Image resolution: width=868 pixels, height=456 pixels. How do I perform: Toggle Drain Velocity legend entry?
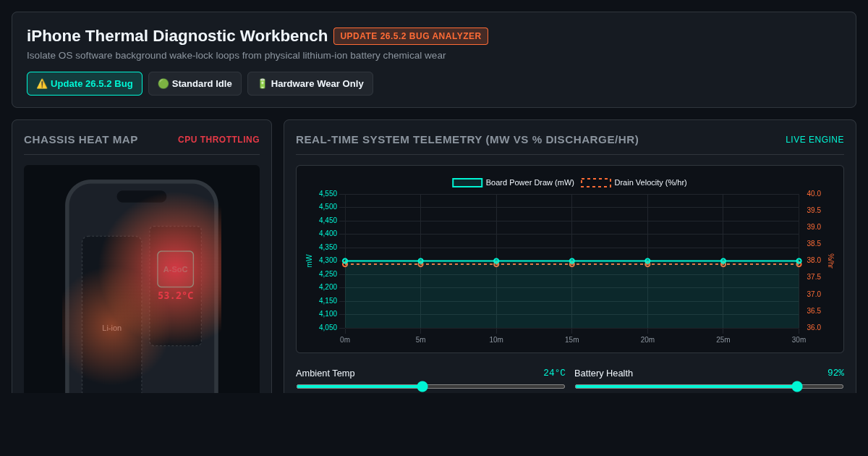point(634,182)
